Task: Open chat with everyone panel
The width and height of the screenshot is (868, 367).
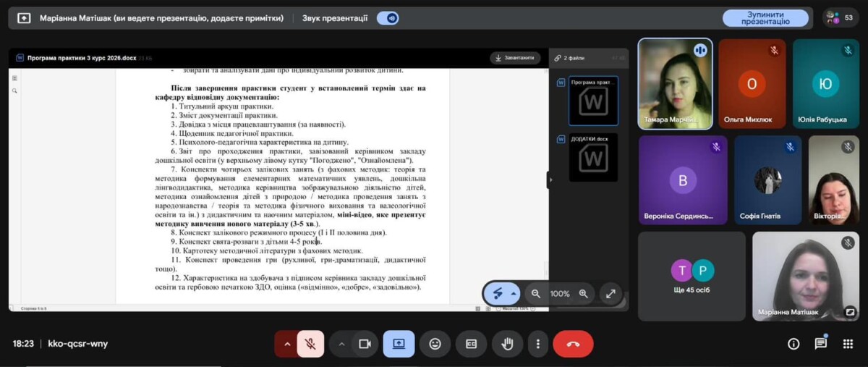Action: pos(820,344)
